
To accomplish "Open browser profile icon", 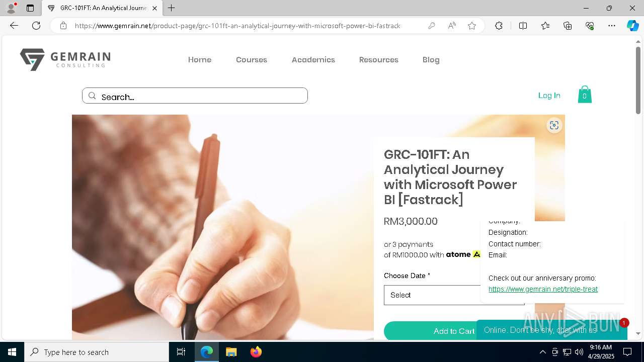I will coord(11,8).
